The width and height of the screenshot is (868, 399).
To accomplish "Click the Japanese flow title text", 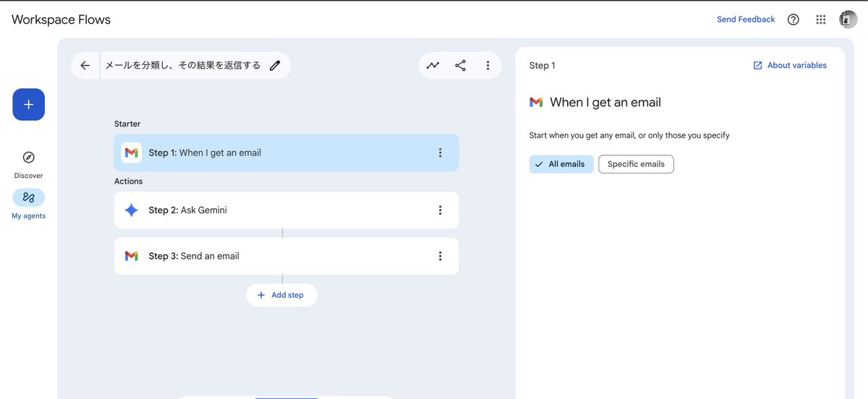I will (x=183, y=66).
